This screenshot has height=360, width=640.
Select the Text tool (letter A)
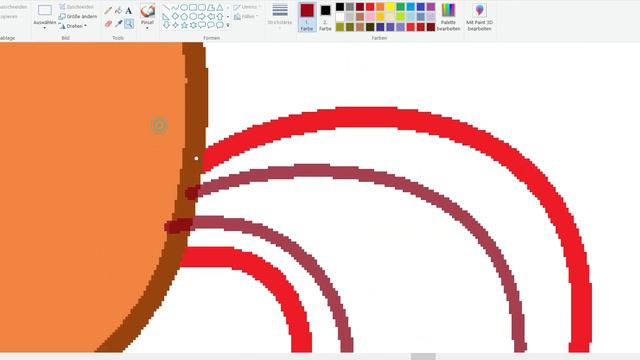coord(129,11)
